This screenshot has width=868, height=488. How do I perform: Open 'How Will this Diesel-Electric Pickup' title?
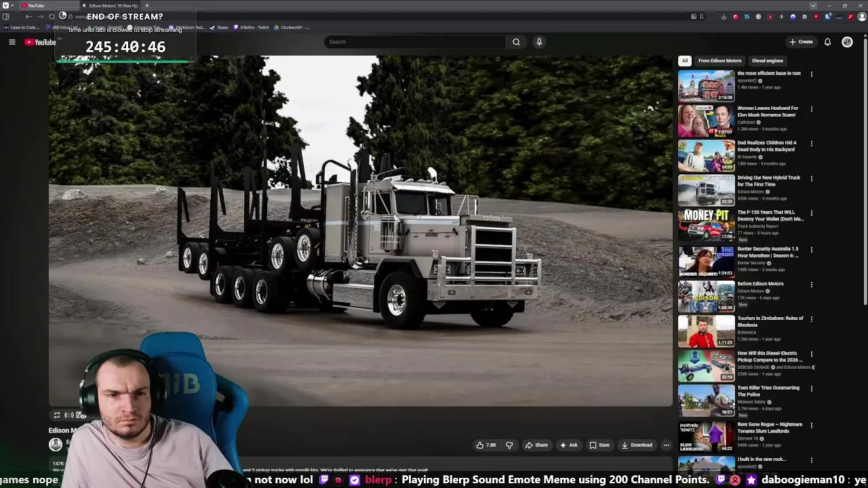(770, 357)
